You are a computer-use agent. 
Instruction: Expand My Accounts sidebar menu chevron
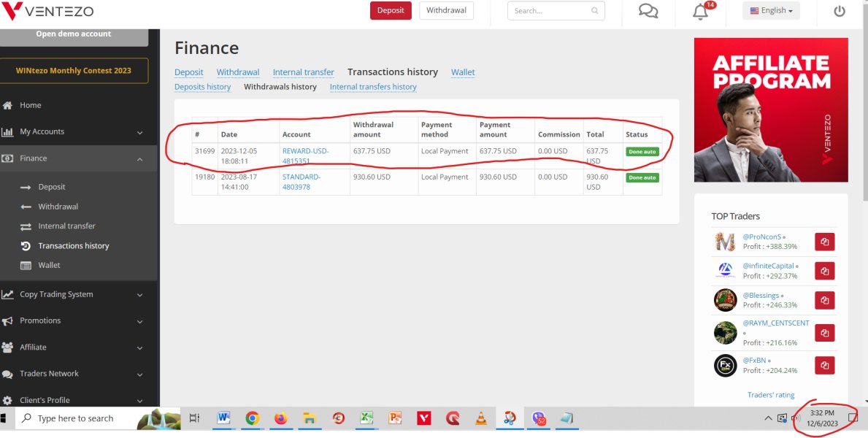tap(139, 133)
